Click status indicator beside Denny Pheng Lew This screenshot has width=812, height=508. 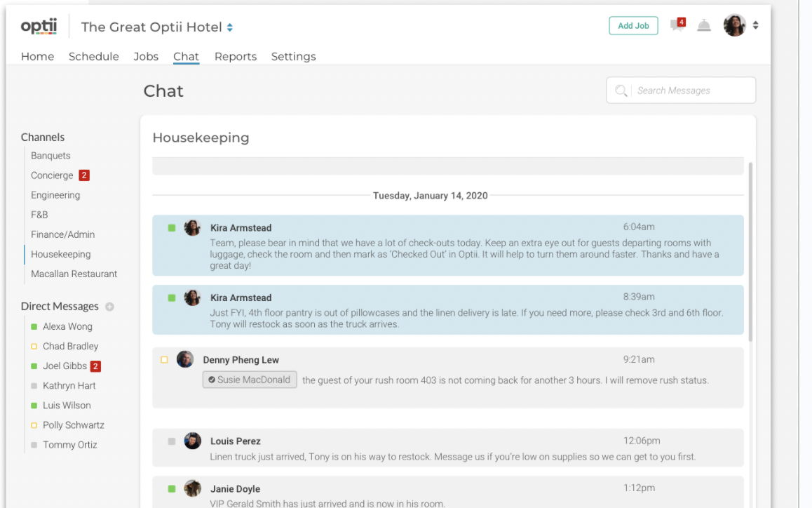pyautogui.click(x=164, y=360)
